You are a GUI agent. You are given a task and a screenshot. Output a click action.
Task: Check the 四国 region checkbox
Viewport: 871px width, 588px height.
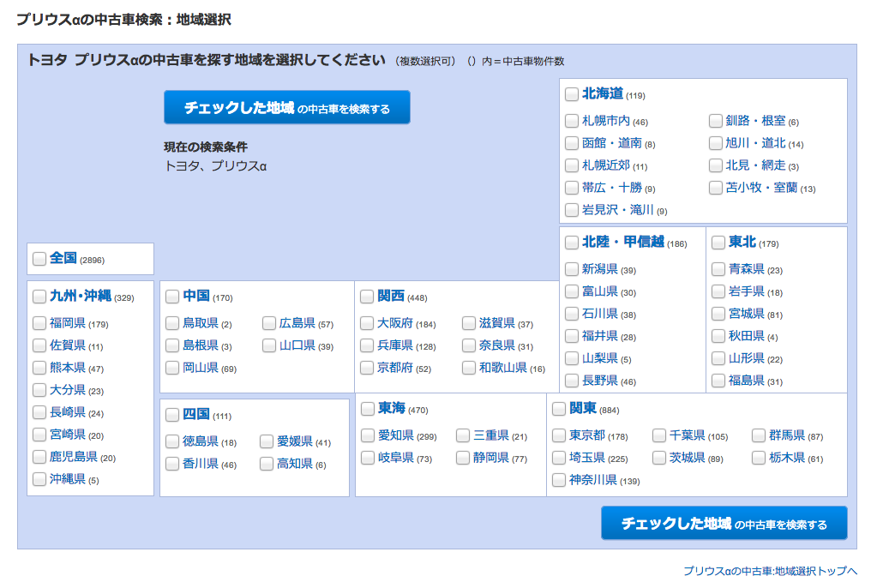(172, 415)
